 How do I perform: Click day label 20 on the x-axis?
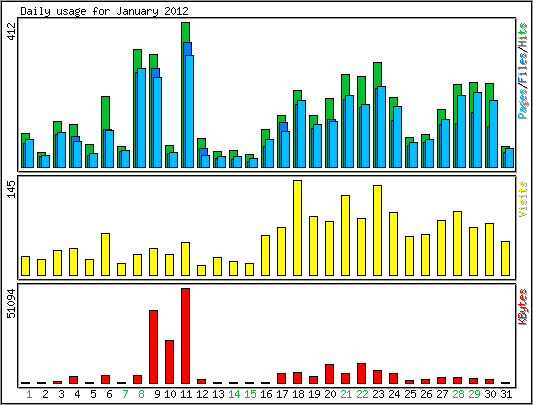coord(330,394)
